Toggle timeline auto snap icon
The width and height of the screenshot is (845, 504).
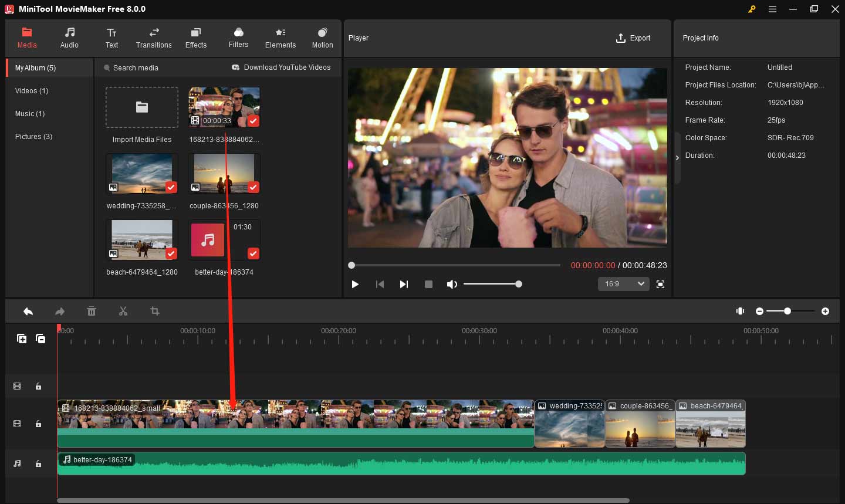click(x=741, y=311)
